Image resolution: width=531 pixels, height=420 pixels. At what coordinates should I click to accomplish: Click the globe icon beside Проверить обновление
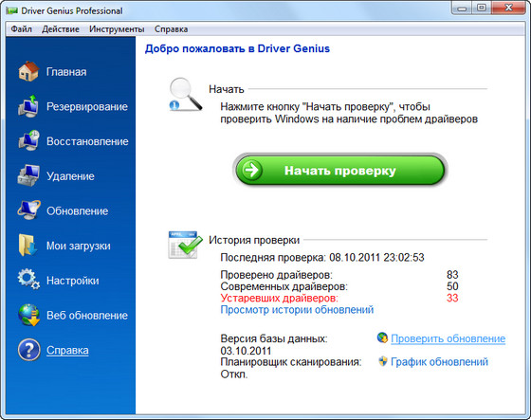[382, 338]
